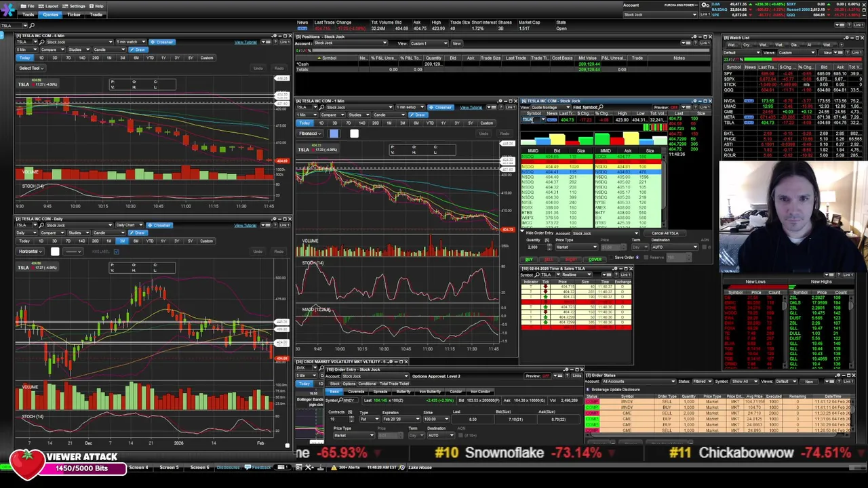
Task: Click New button in Order Status window
Action: (809, 381)
